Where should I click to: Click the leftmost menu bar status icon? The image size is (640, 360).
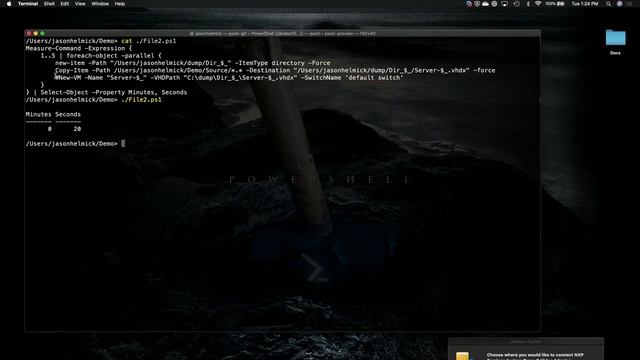[x=469, y=4]
